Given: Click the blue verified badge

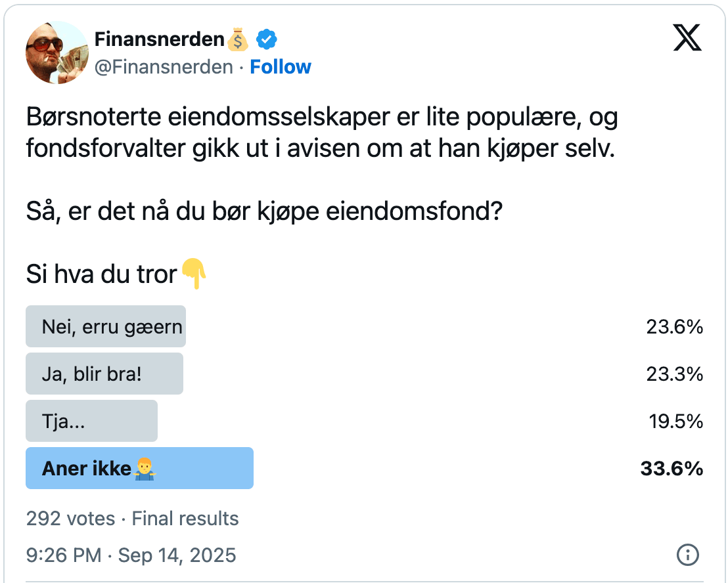Looking at the screenshot, I should pos(266,40).
